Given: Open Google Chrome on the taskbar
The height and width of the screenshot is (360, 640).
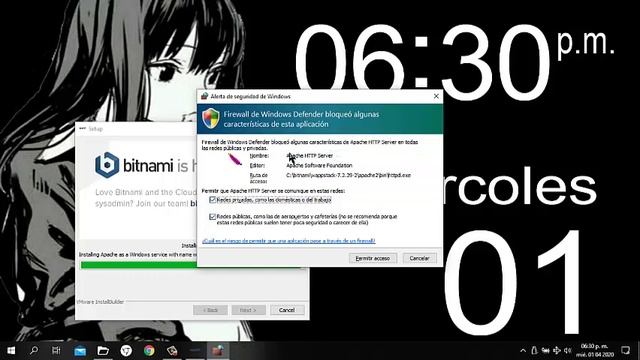Looking at the screenshot, I should 149,350.
